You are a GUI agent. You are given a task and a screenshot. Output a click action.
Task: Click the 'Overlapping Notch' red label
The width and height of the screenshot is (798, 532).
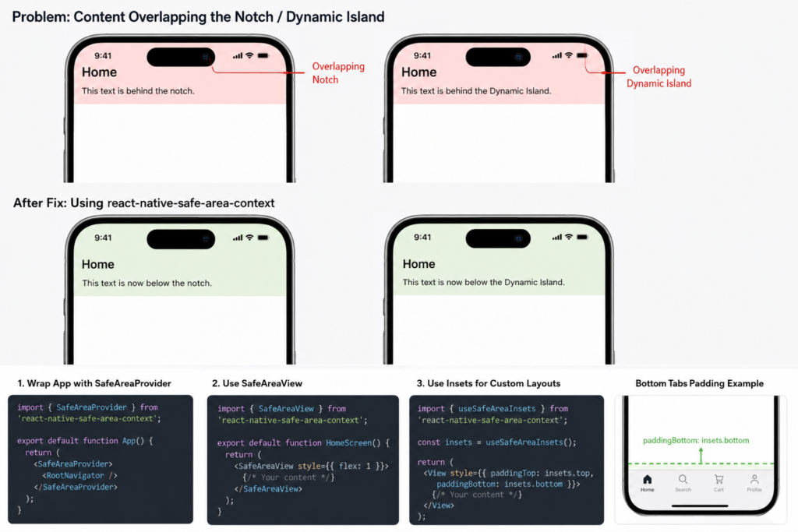[338, 72]
